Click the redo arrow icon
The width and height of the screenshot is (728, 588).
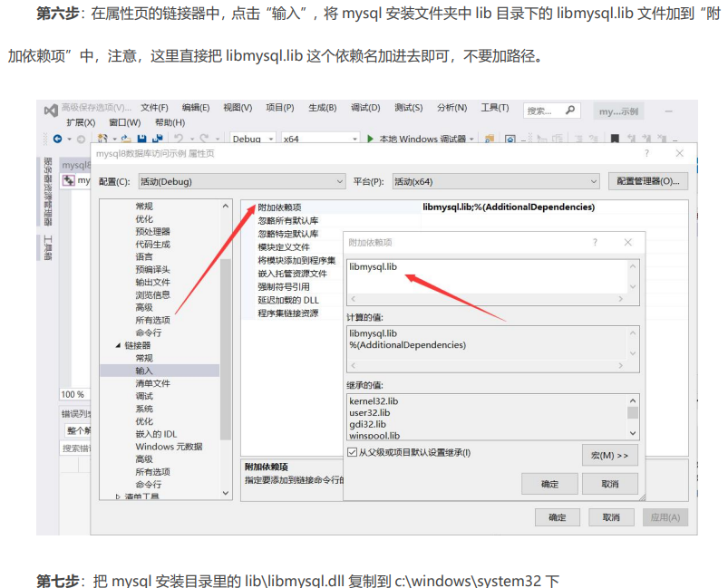click(204, 139)
